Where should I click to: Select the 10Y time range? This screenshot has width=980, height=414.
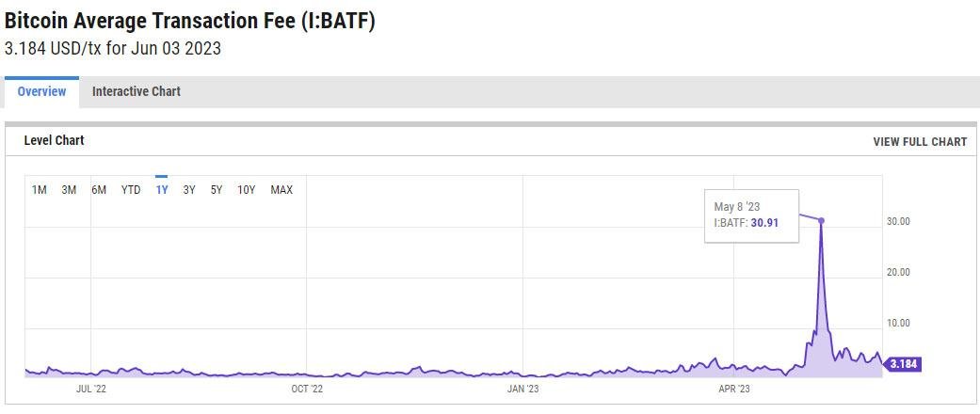coord(247,190)
